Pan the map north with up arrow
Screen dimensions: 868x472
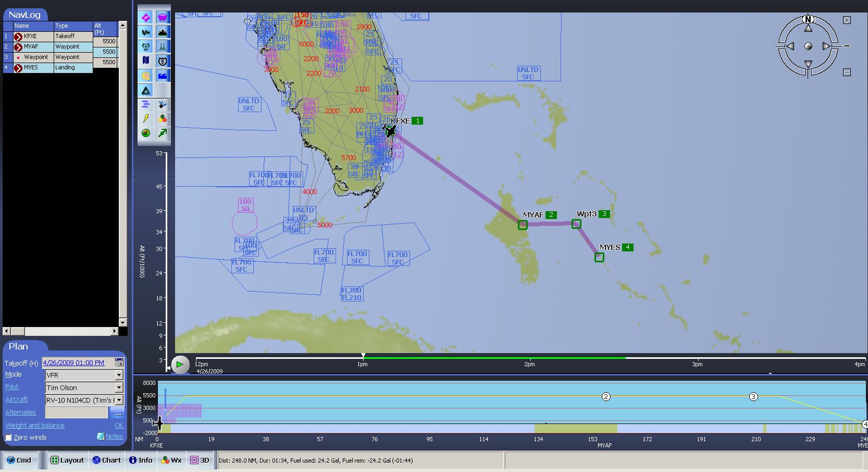point(808,28)
